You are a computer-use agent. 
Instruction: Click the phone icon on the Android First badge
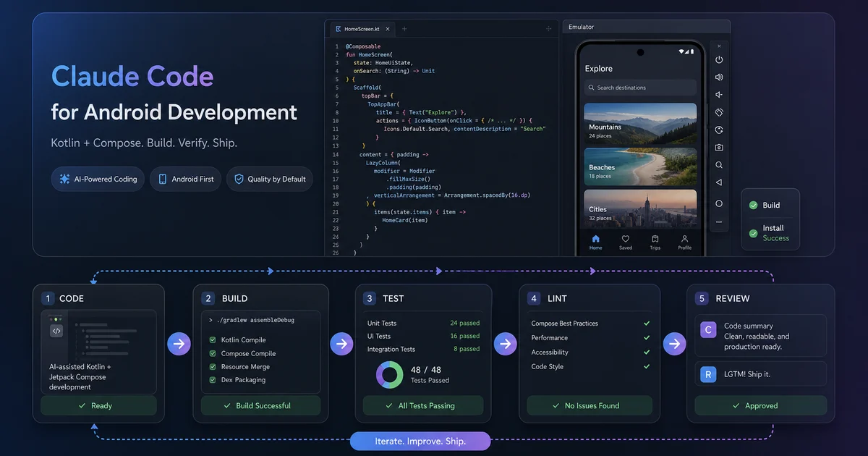click(163, 179)
